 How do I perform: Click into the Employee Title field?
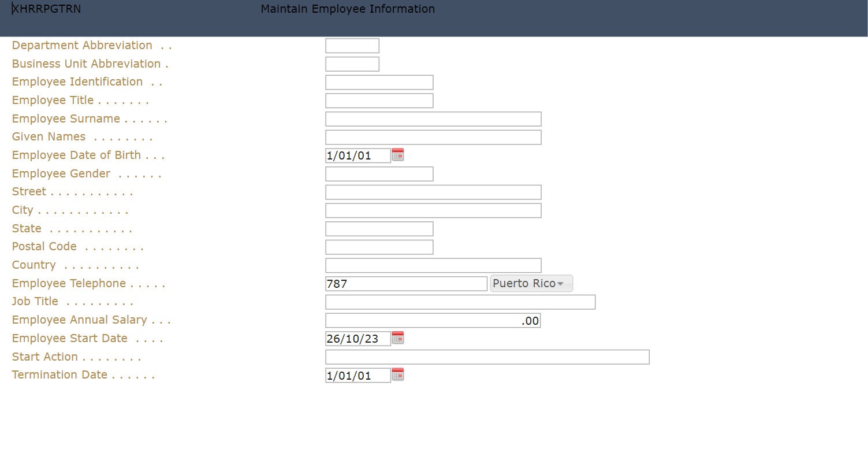(x=379, y=101)
